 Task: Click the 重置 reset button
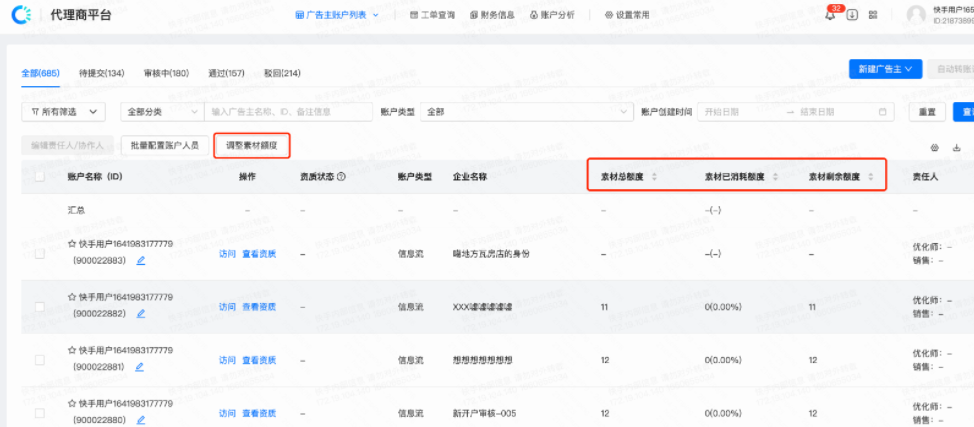tap(927, 112)
